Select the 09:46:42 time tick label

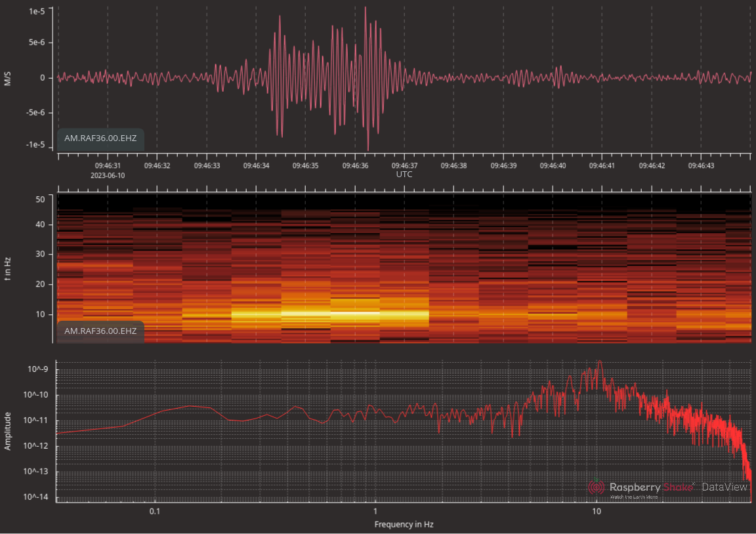[652, 166]
